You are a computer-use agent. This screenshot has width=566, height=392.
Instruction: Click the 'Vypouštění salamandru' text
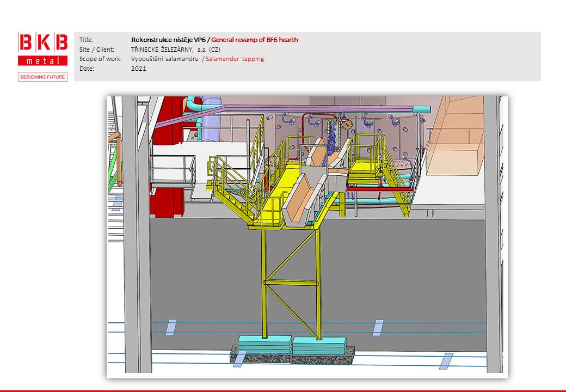(x=164, y=59)
